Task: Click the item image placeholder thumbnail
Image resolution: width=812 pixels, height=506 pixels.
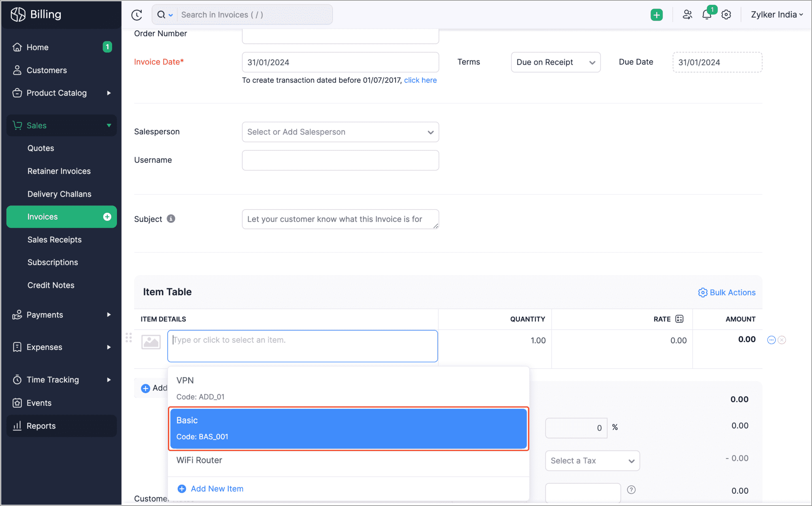Action: [x=151, y=342]
